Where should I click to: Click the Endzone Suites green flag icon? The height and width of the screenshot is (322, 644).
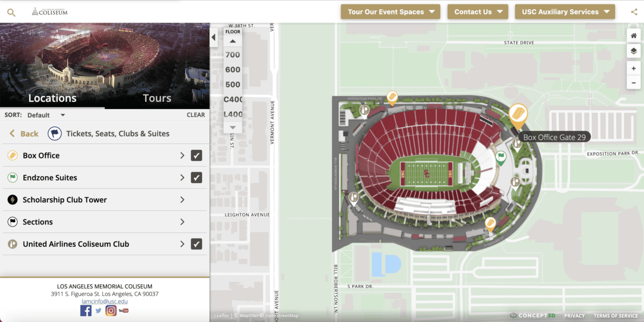[x=12, y=177]
